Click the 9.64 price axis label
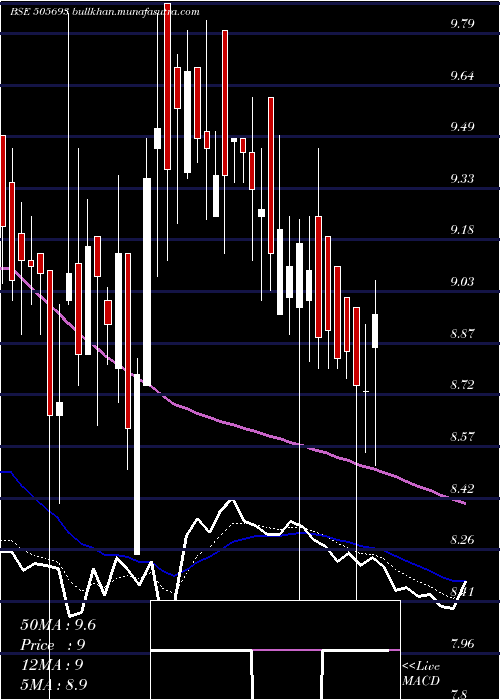Viewport: 500px width, 700px height. pos(462,75)
